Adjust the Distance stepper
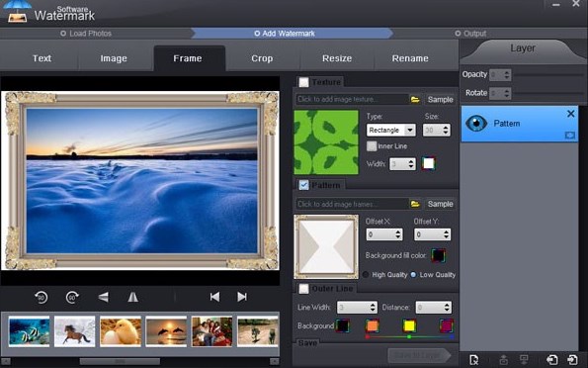This screenshot has height=368, width=588. click(433, 308)
